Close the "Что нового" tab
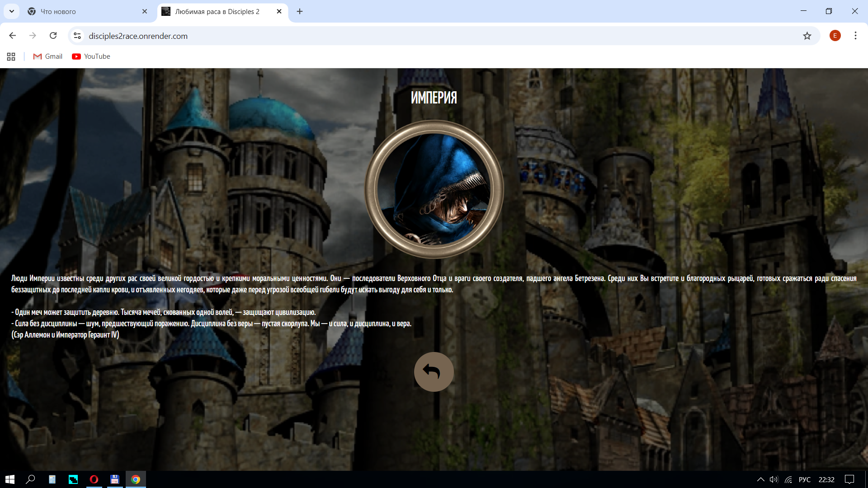This screenshot has width=868, height=488. [x=145, y=11]
